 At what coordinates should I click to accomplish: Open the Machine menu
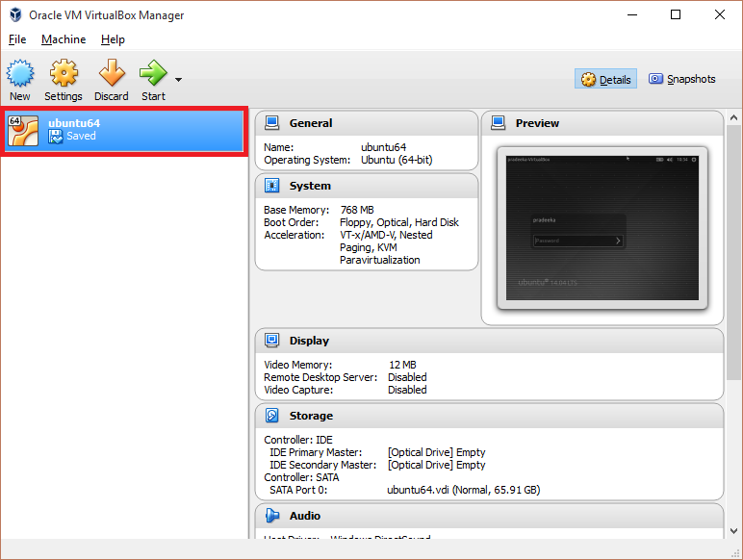[x=64, y=39]
